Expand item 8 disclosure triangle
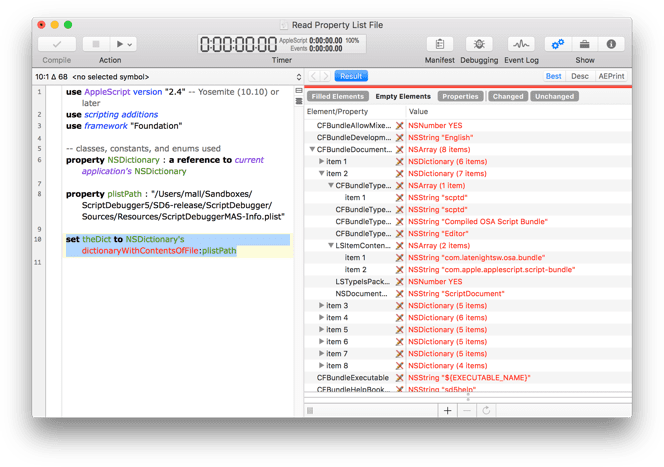This screenshot has height=467, width=664. pyautogui.click(x=321, y=365)
